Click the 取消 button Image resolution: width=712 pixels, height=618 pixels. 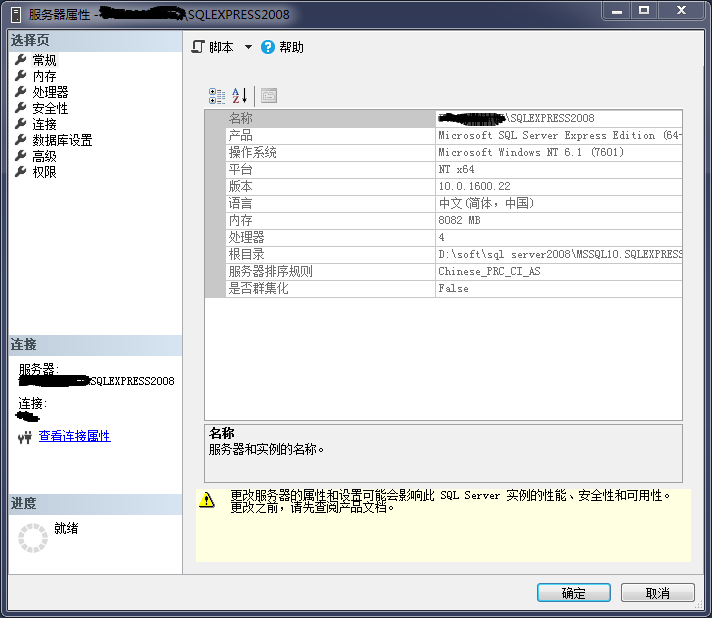[x=658, y=593]
